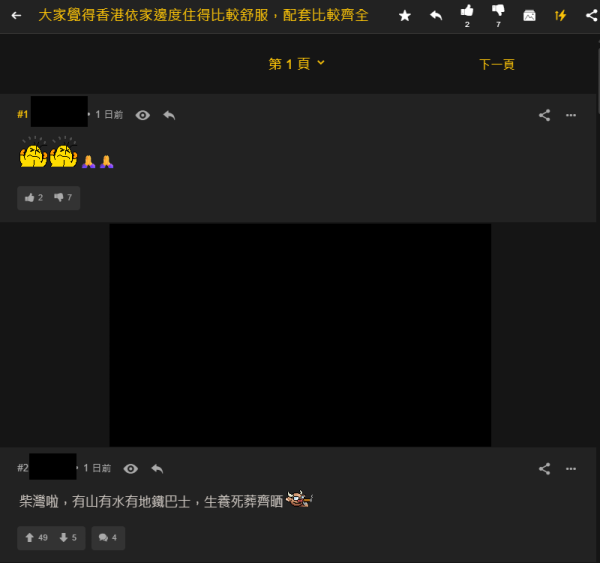
Task: Dislike the thread in header toolbar
Action: 498,12
